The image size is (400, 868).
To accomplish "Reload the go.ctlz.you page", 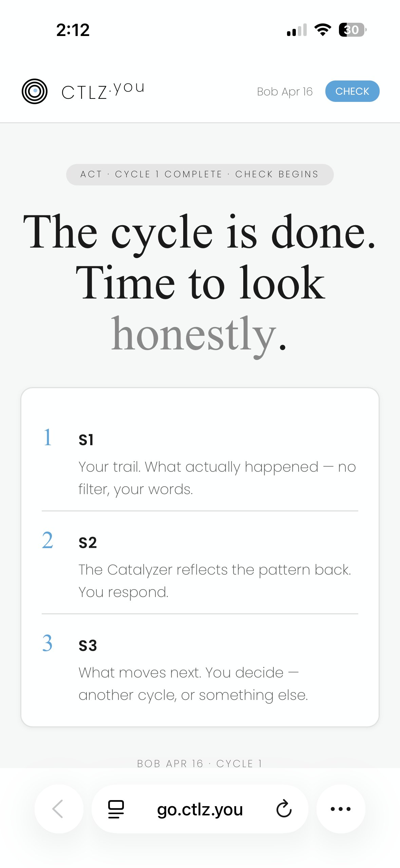I will pyautogui.click(x=284, y=809).
